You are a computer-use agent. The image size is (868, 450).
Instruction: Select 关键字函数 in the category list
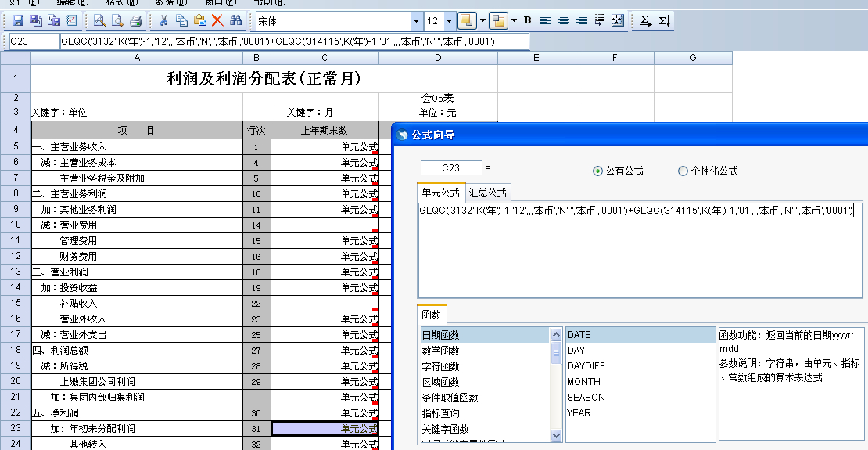(484, 429)
